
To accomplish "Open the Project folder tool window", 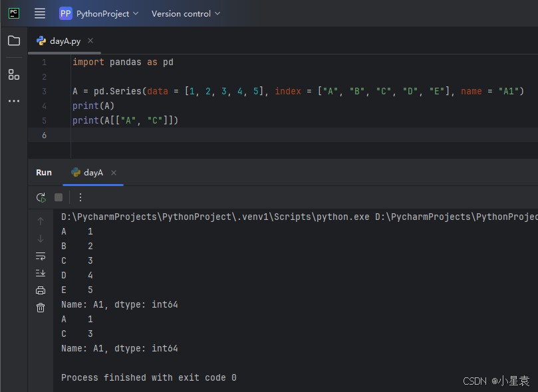I will point(14,41).
